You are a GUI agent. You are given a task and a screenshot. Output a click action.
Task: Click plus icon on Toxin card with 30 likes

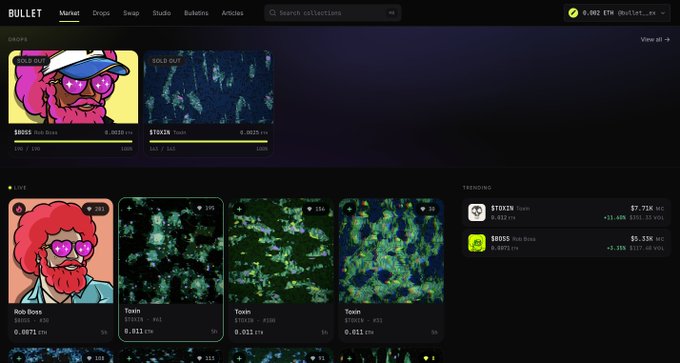click(350, 209)
